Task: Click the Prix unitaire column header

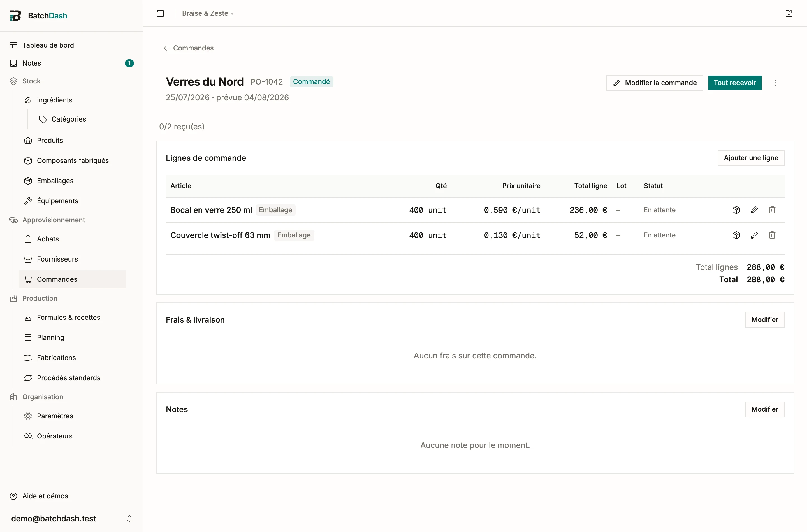Action: pyautogui.click(x=521, y=186)
